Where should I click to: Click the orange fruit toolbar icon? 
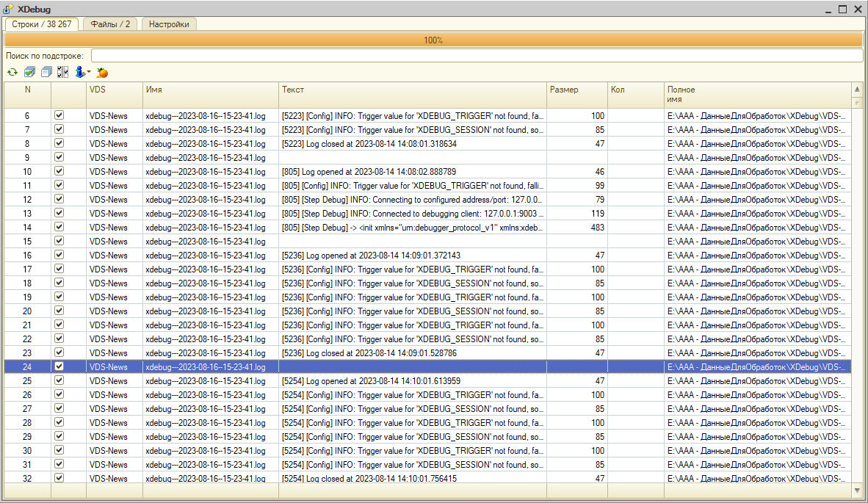coord(102,72)
